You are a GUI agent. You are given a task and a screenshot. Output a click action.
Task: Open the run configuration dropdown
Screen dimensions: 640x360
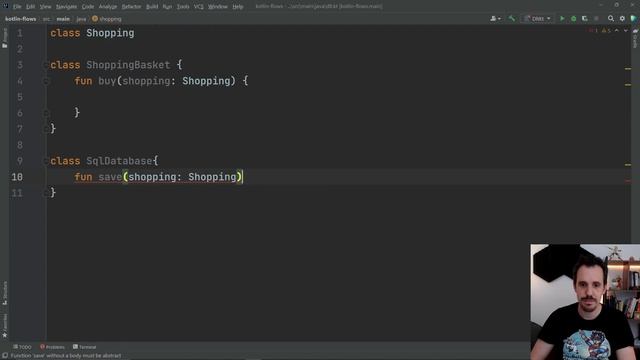[537, 19]
